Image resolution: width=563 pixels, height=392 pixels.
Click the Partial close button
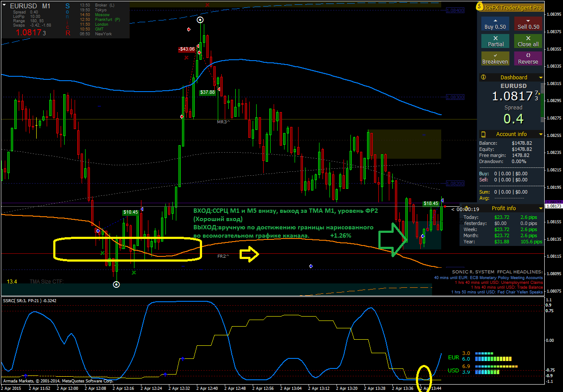coord(495,41)
